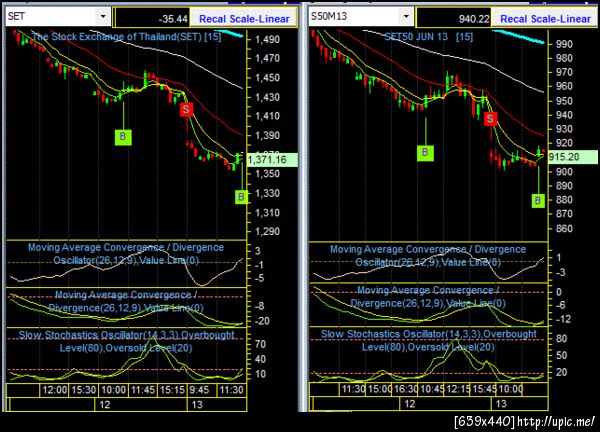Click the 1,490 price axis label
Image resolution: width=600 pixels, height=432 pixels.
267,39
